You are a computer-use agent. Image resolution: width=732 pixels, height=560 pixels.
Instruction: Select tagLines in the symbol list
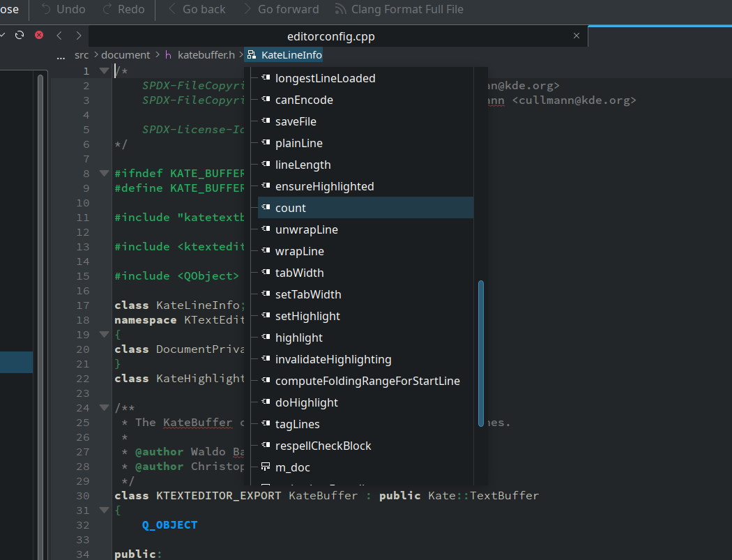coord(365,424)
